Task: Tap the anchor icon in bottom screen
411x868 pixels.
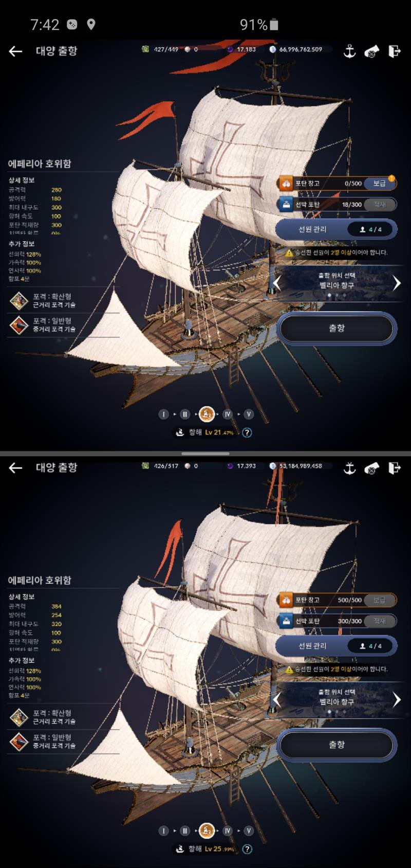Action: tap(349, 467)
